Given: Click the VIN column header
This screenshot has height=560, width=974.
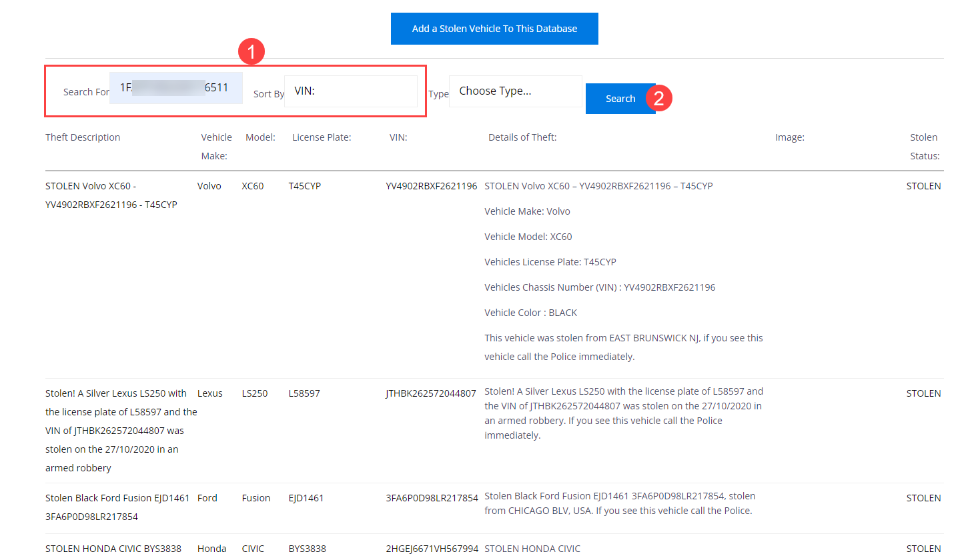Looking at the screenshot, I should tap(398, 137).
